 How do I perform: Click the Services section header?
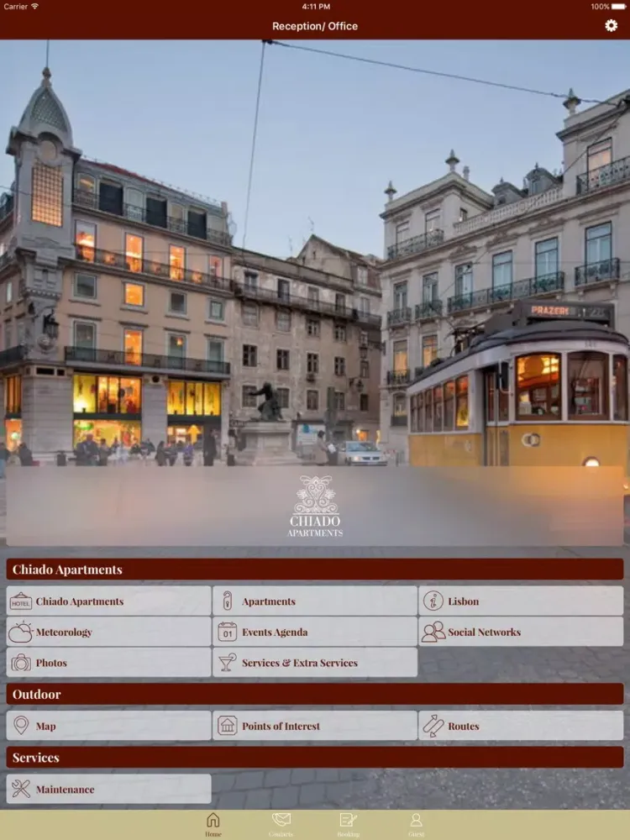pyautogui.click(x=315, y=757)
